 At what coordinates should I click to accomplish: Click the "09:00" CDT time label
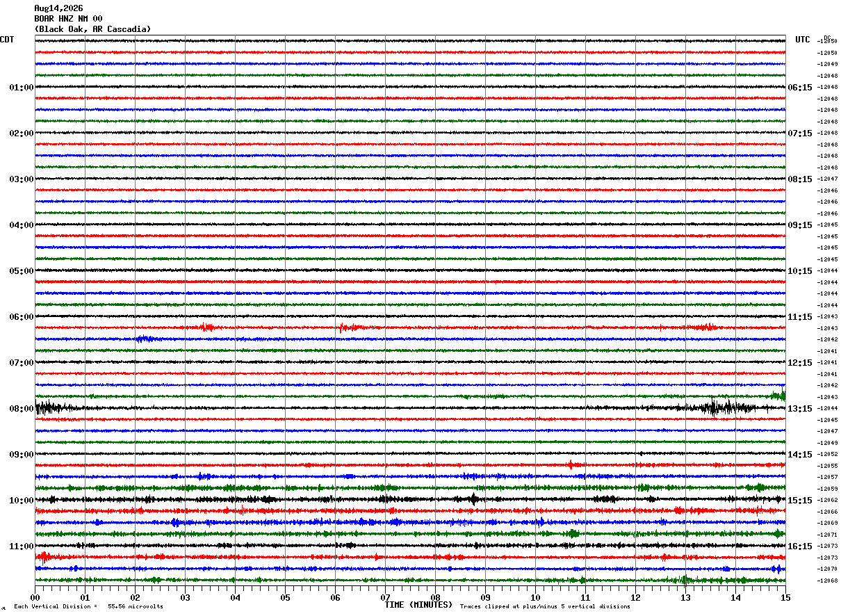click(22, 455)
